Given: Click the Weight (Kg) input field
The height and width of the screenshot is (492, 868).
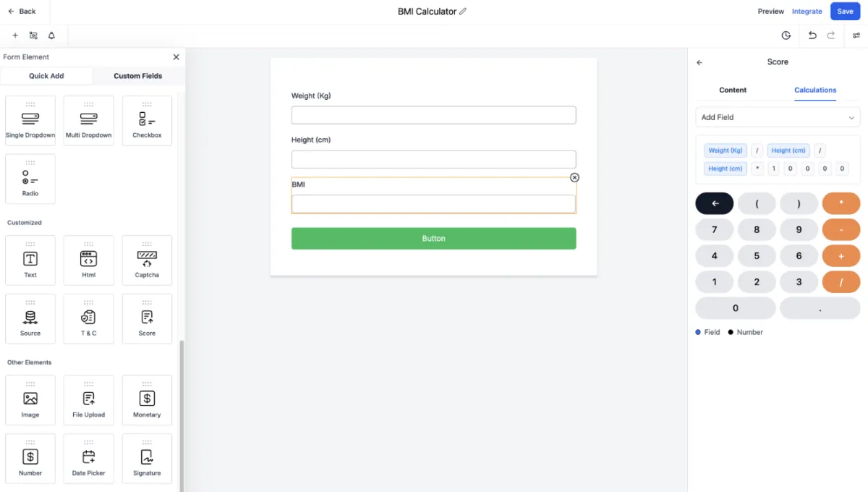Looking at the screenshot, I should pyautogui.click(x=433, y=115).
